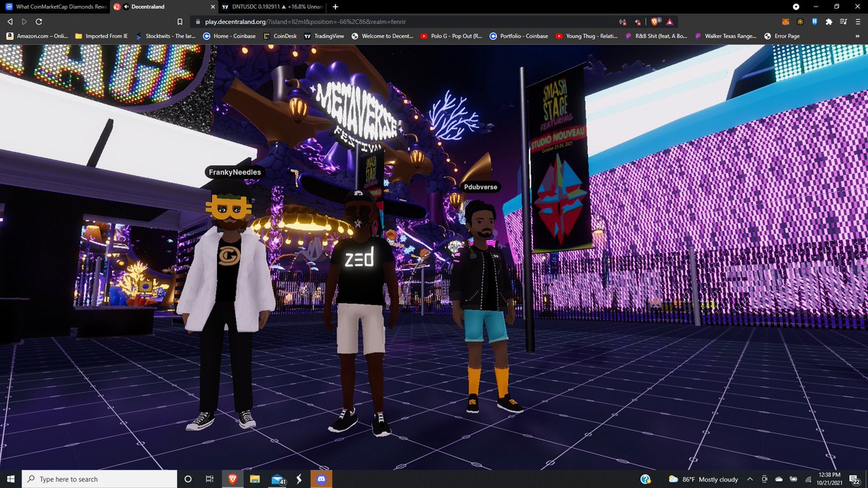
Task: Open the lightning bolt app on the taskbar
Action: (x=299, y=479)
